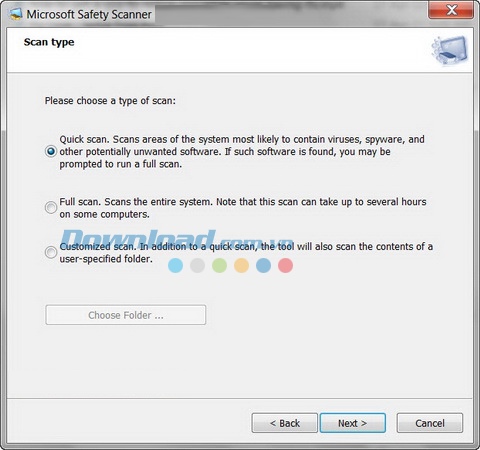The width and height of the screenshot is (480, 450).
Task: Click the Full scan description text
Action: click(243, 208)
